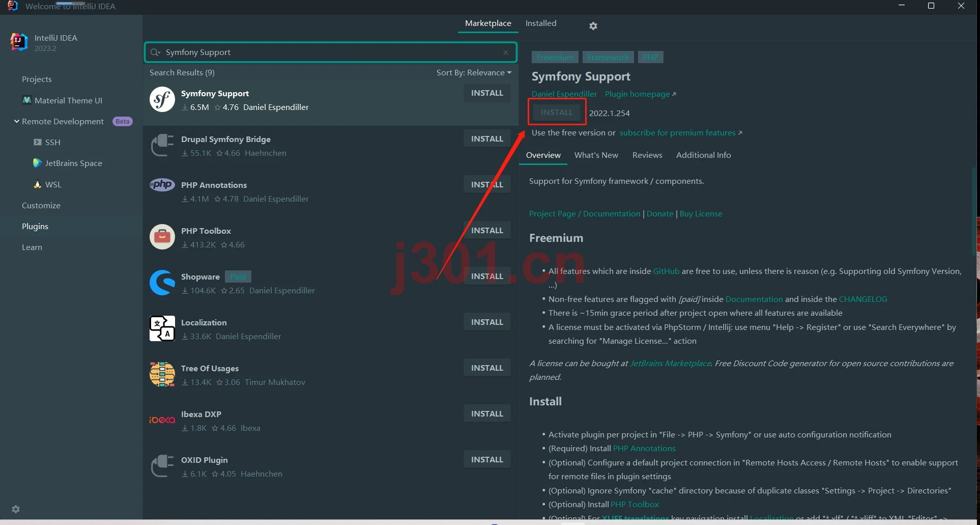The image size is (980, 525).
Task: Click the plugin search input field
Action: click(x=331, y=52)
